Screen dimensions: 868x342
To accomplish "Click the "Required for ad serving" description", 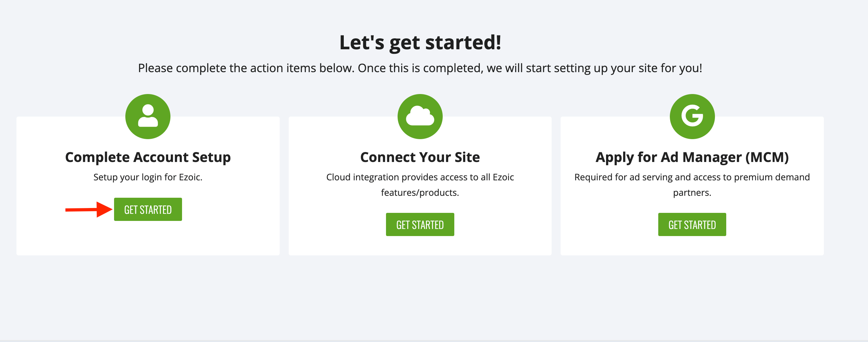I will pos(692,185).
